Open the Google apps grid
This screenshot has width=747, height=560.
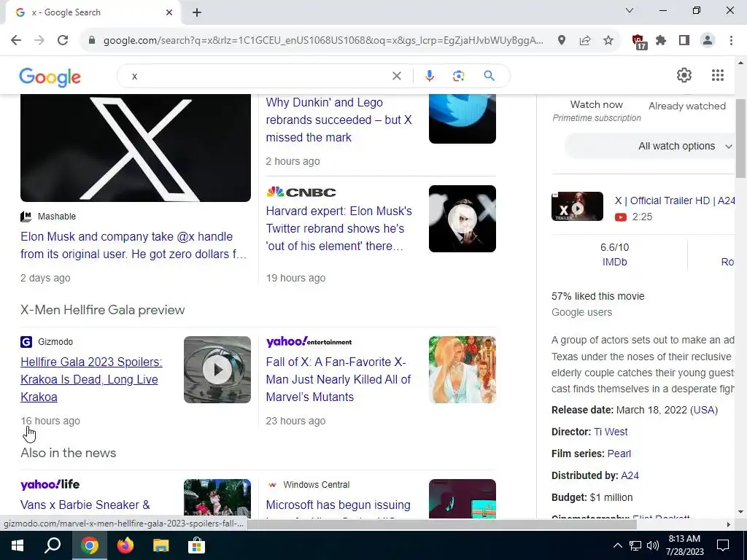pyautogui.click(x=718, y=75)
